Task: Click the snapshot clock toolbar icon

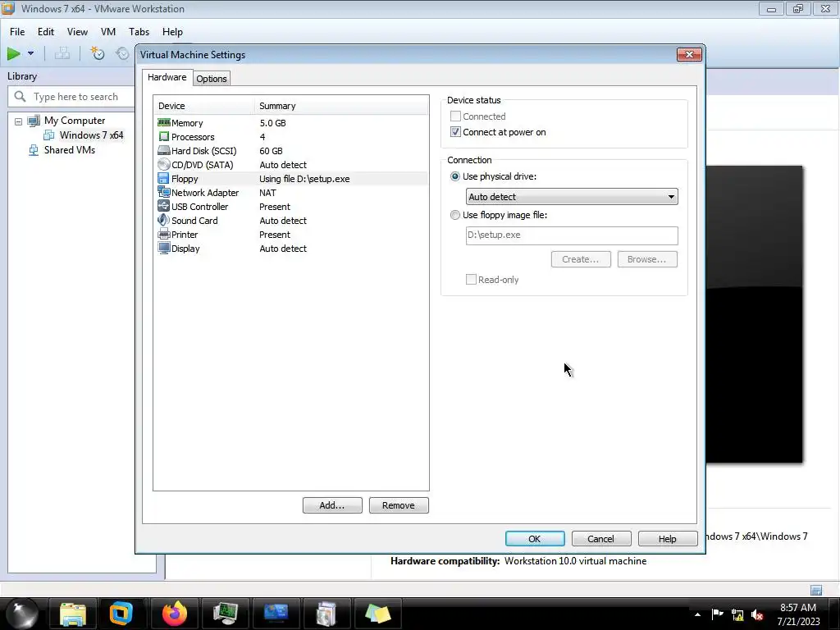Action: 97,53
